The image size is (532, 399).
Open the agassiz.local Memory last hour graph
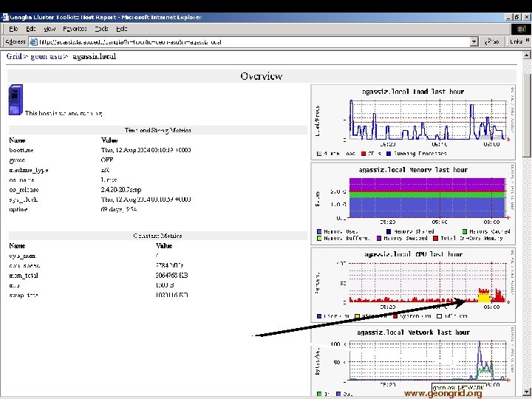tap(413, 204)
